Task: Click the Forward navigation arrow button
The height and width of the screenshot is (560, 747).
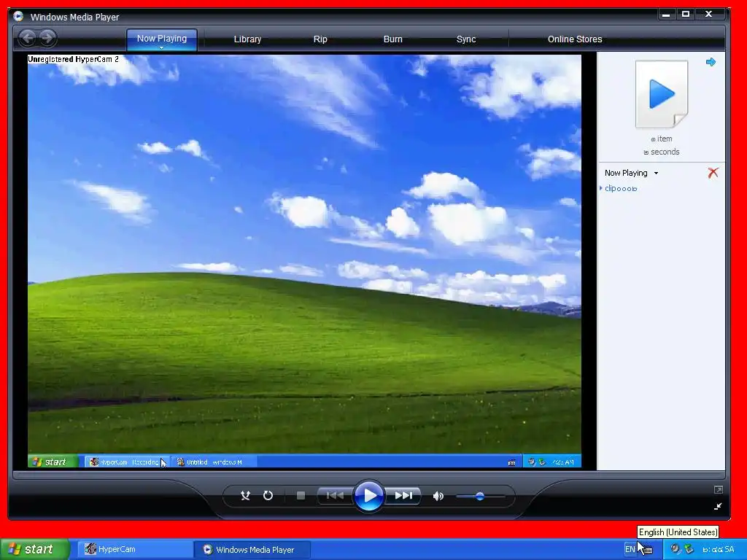Action: point(47,38)
